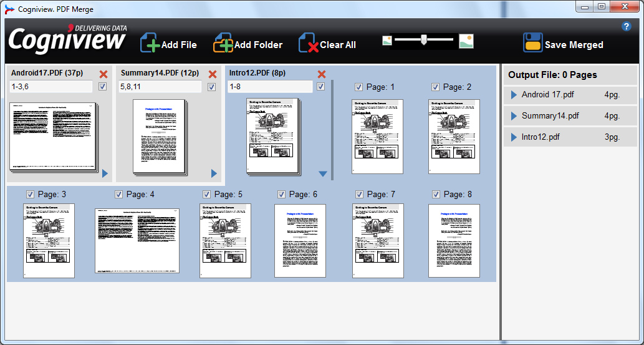Select the Page 6 thumbnail

click(300, 241)
